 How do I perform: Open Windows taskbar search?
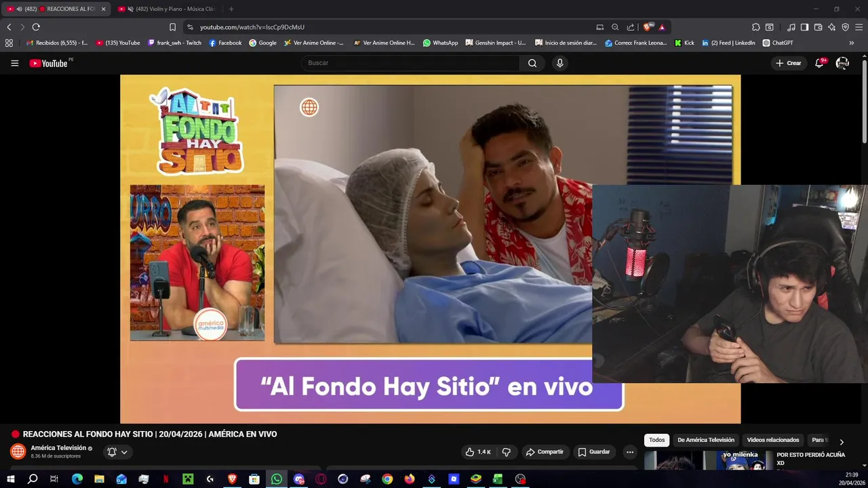pyautogui.click(x=33, y=479)
